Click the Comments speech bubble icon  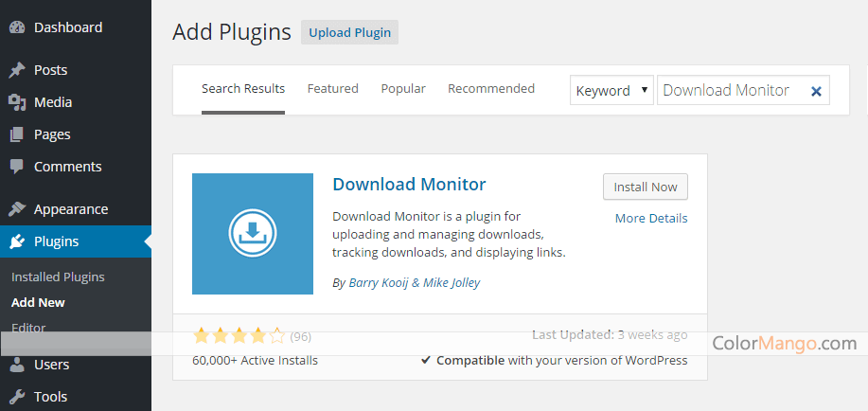coord(17,167)
